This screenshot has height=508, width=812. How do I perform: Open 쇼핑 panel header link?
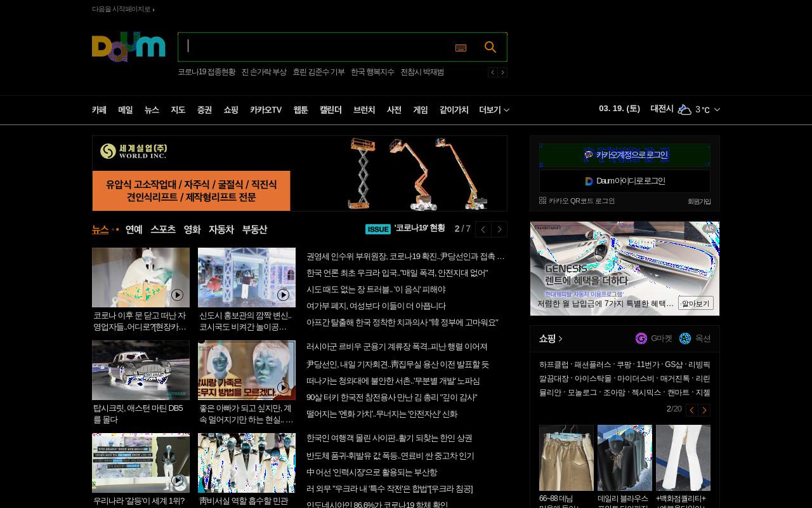click(x=551, y=338)
